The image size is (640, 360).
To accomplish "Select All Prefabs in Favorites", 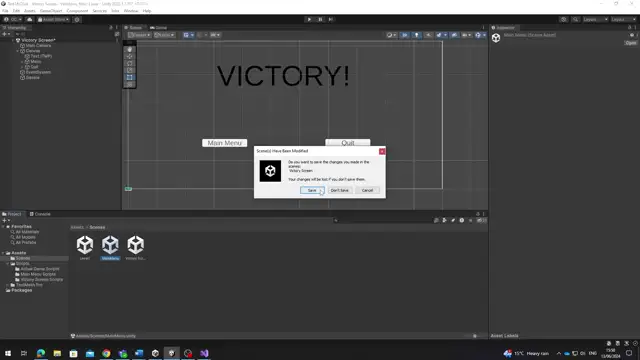I will (x=23, y=242).
